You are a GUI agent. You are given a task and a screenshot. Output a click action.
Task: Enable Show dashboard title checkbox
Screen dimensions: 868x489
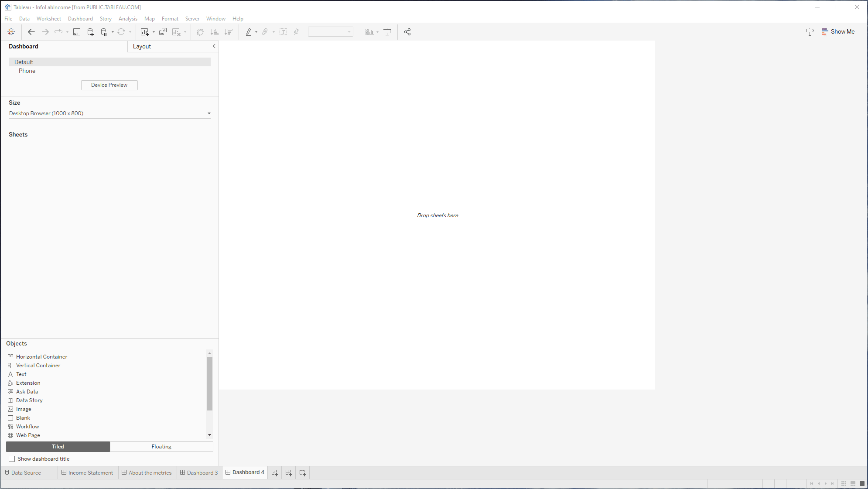coord(12,459)
